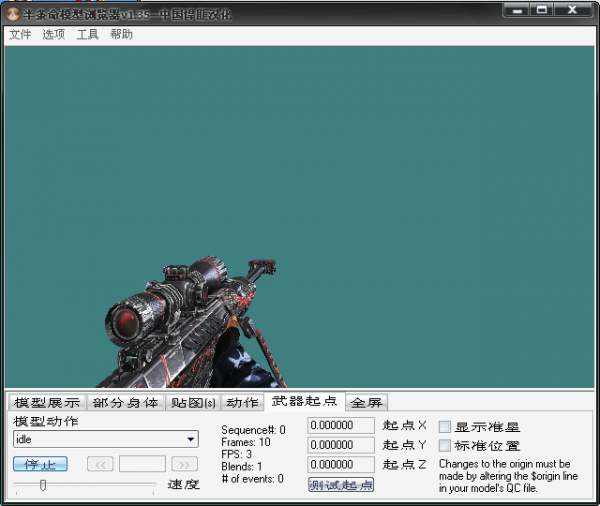This screenshot has width=600, height=506.
Task: Open the 选项 menu
Action: tap(54, 35)
